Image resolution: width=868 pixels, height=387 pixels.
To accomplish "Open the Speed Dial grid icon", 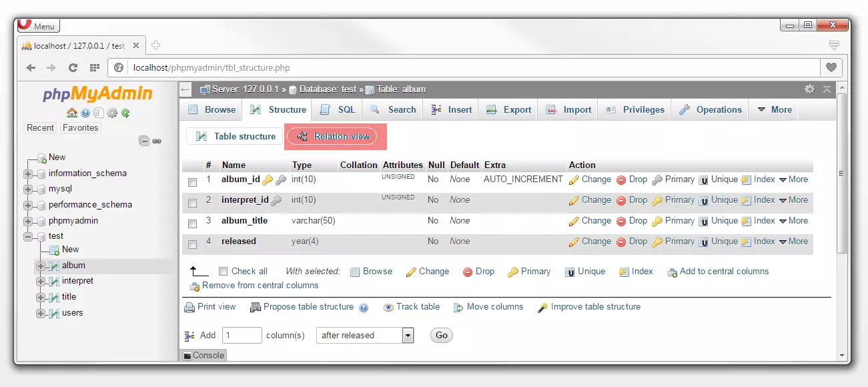I will [x=94, y=67].
